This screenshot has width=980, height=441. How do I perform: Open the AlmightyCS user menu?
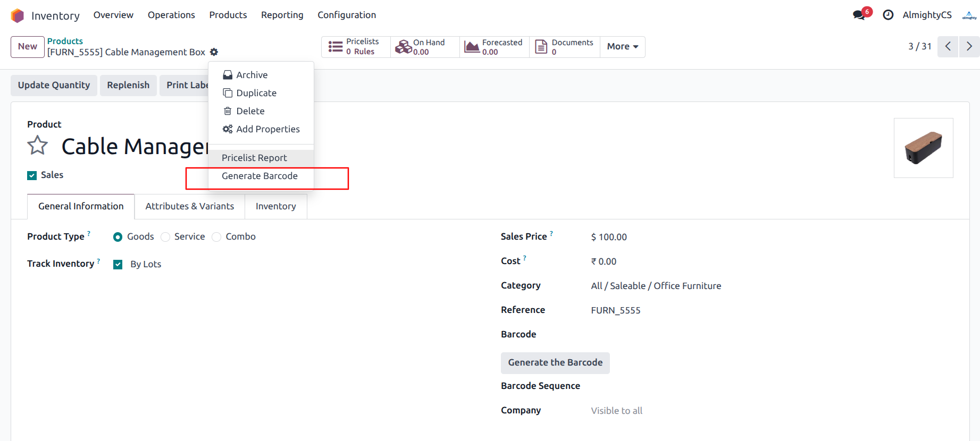[927, 15]
